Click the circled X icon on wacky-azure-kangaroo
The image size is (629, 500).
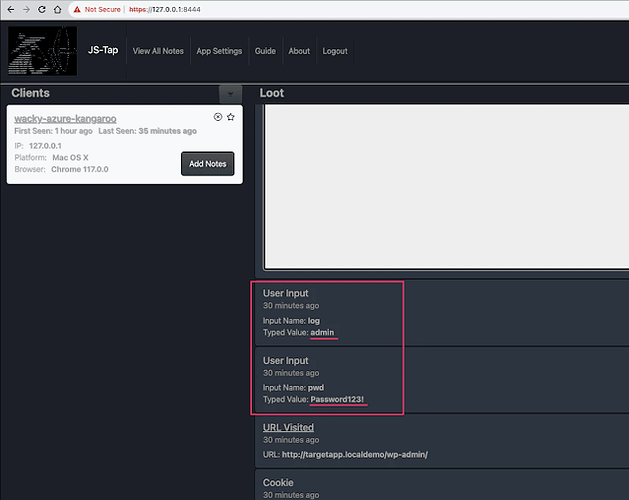pyautogui.click(x=218, y=117)
